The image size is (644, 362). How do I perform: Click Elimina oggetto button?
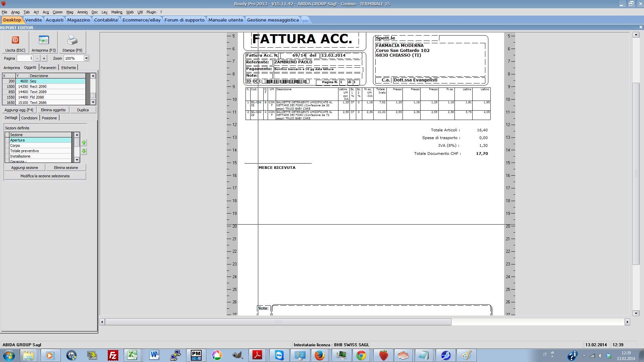pyautogui.click(x=53, y=110)
